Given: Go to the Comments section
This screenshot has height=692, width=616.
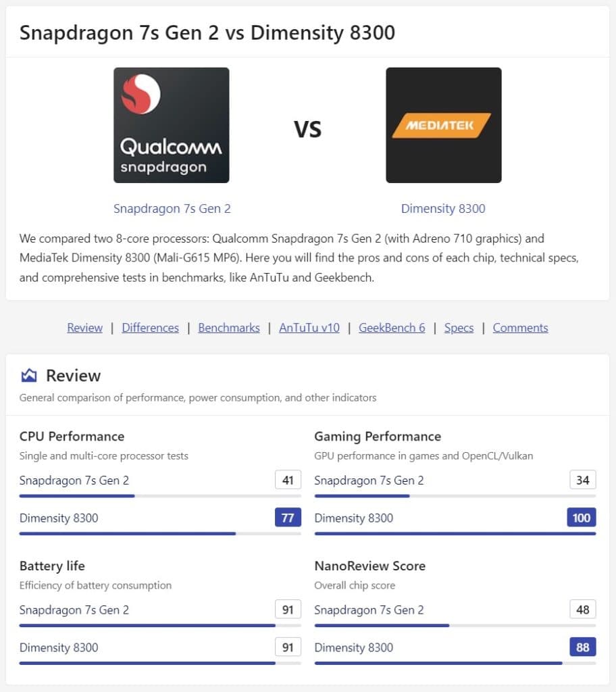Looking at the screenshot, I should click(520, 328).
